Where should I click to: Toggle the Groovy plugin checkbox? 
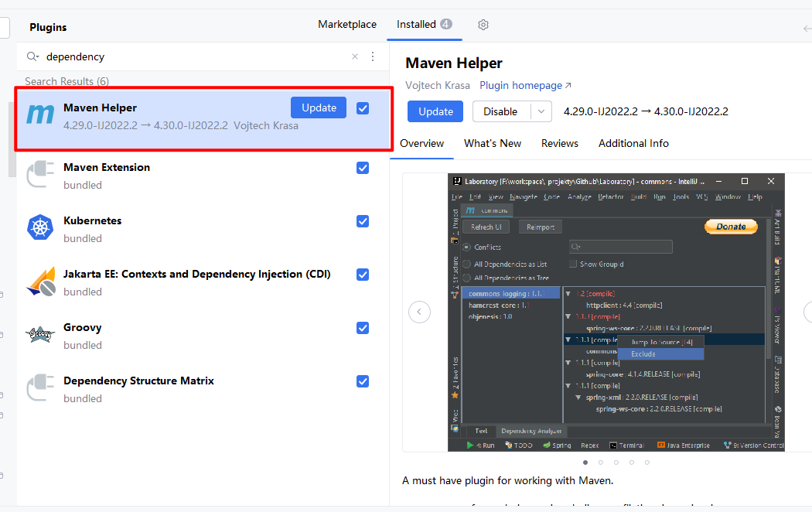(x=363, y=328)
